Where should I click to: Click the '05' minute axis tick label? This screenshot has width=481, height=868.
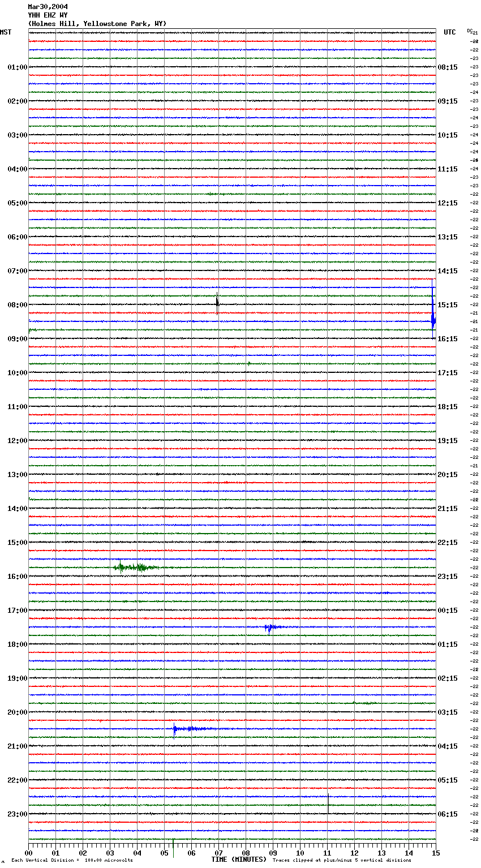[x=164, y=853]
